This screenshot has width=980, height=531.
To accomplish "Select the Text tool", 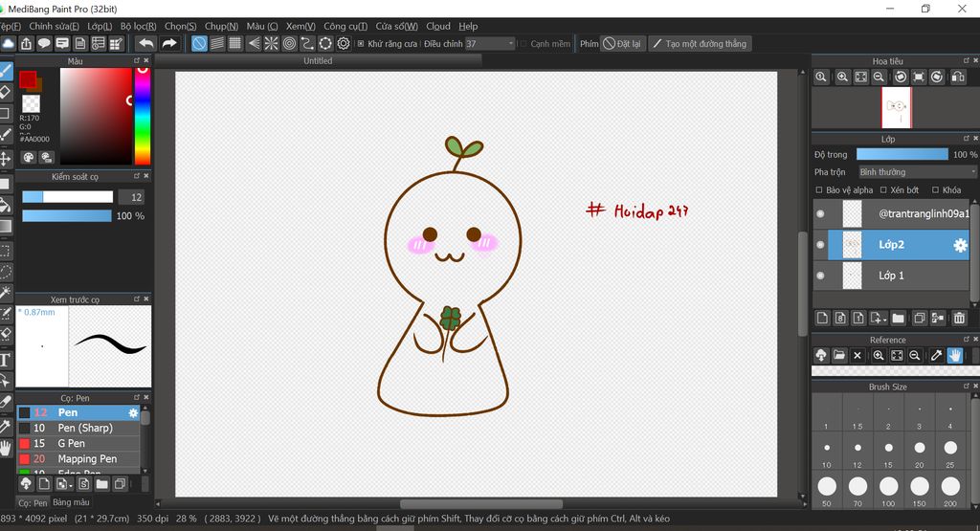I will pos(5,360).
